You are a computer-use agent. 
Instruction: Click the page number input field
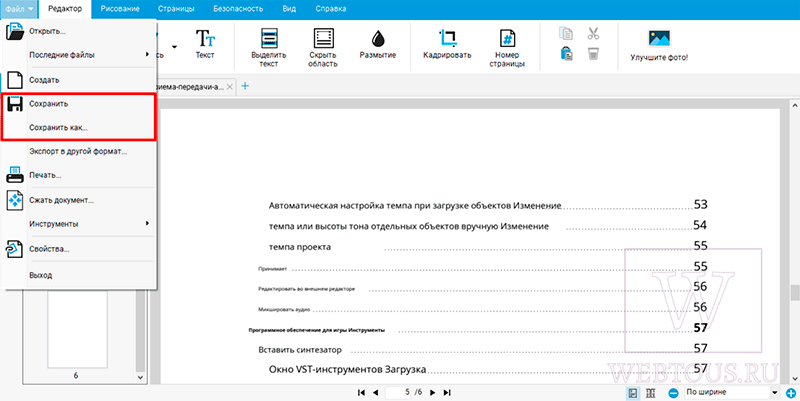click(406, 392)
